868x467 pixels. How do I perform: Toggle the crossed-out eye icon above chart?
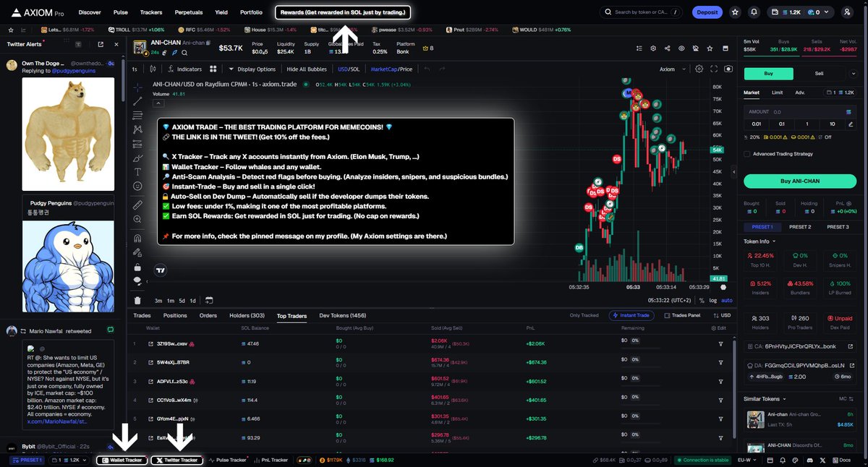695,48
